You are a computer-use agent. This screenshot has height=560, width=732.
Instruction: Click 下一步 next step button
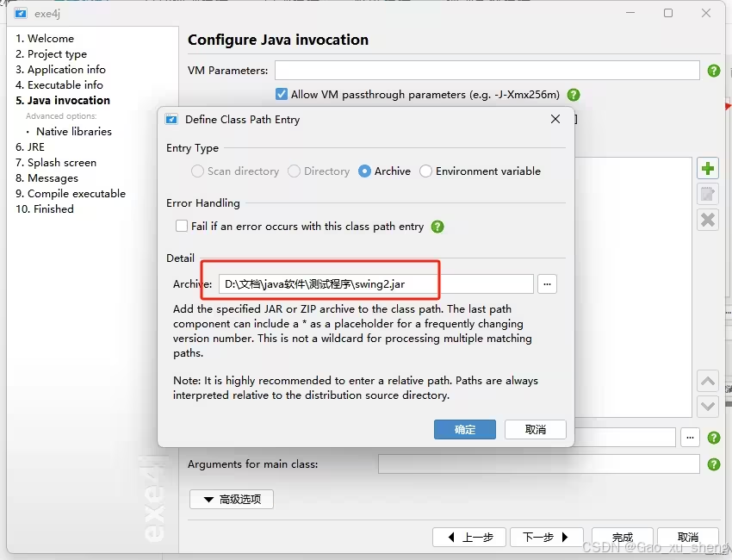[547, 537]
